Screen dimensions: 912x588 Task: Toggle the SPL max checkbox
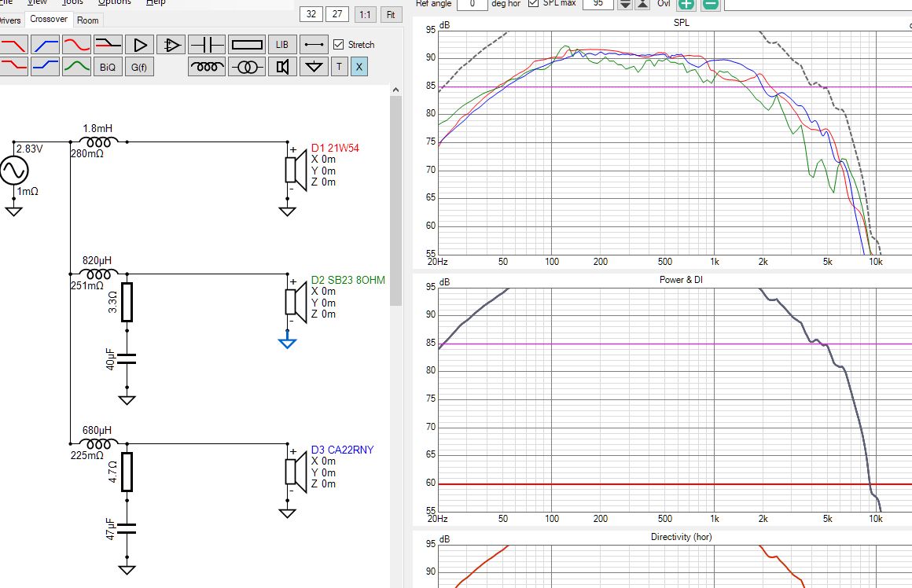pyautogui.click(x=533, y=3)
